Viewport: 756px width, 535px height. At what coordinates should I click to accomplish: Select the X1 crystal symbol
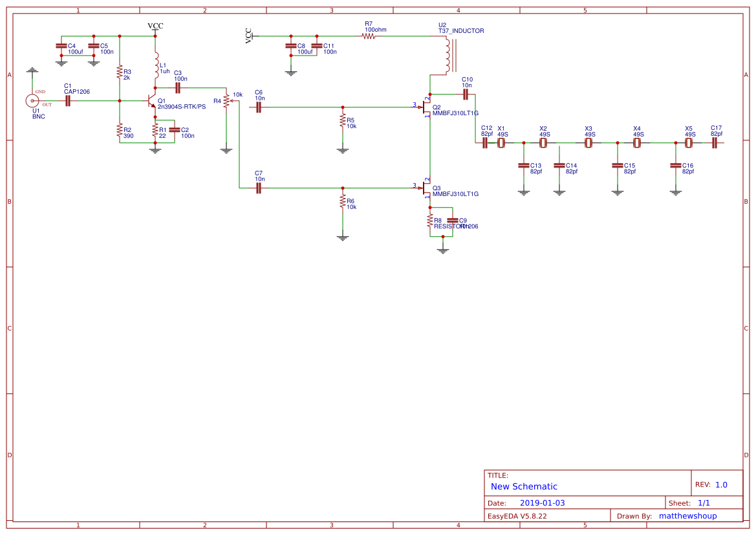tap(501, 143)
